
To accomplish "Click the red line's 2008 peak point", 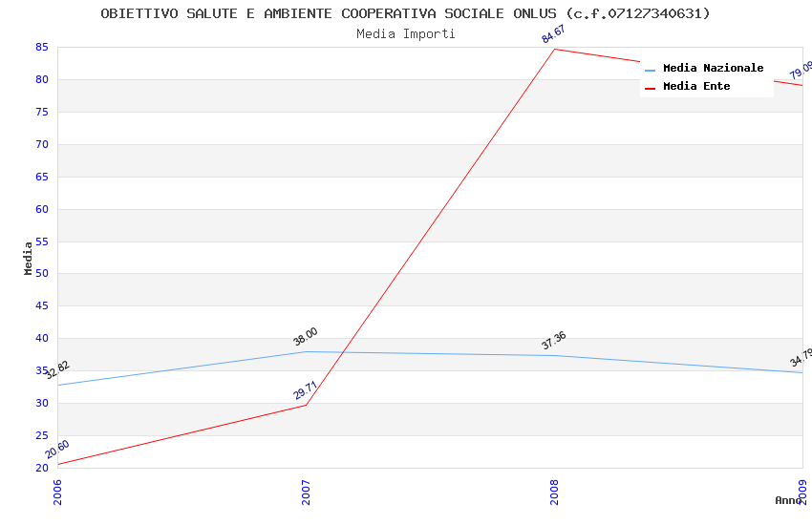I will tap(555, 49).
